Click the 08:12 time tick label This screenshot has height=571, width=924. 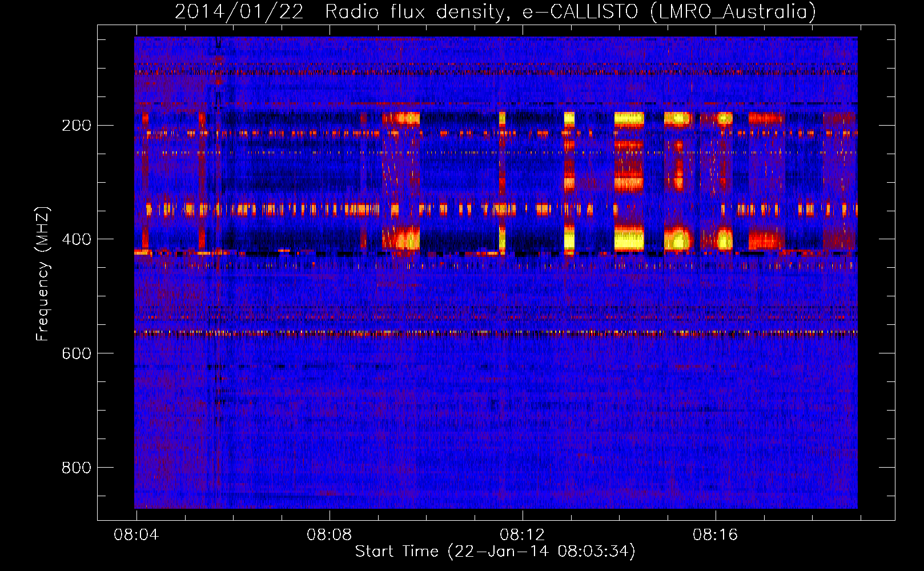click(523, 535)
